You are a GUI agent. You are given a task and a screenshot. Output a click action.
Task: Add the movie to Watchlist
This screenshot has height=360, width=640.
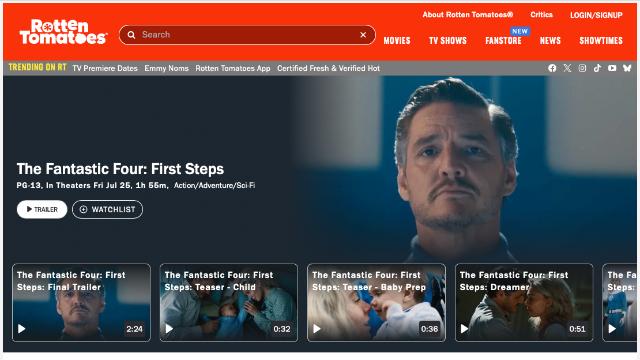pyautogui.click(x=107, y=209)
